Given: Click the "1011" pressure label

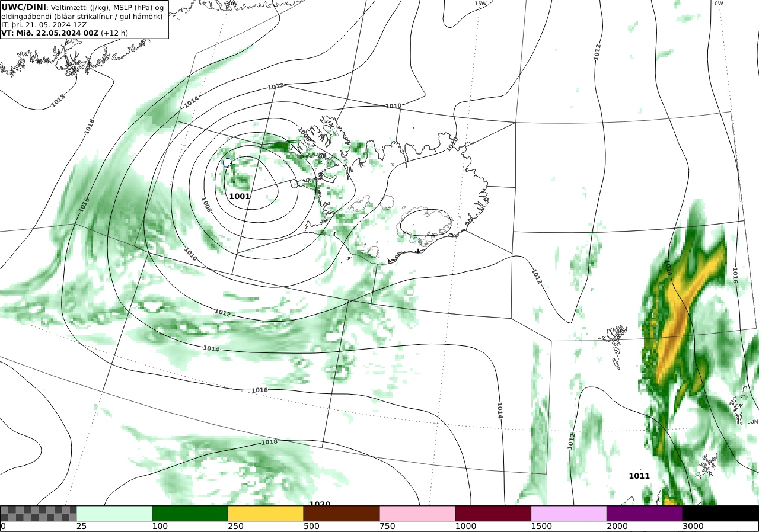Looking at the screenshot, I should coord(639,476).
